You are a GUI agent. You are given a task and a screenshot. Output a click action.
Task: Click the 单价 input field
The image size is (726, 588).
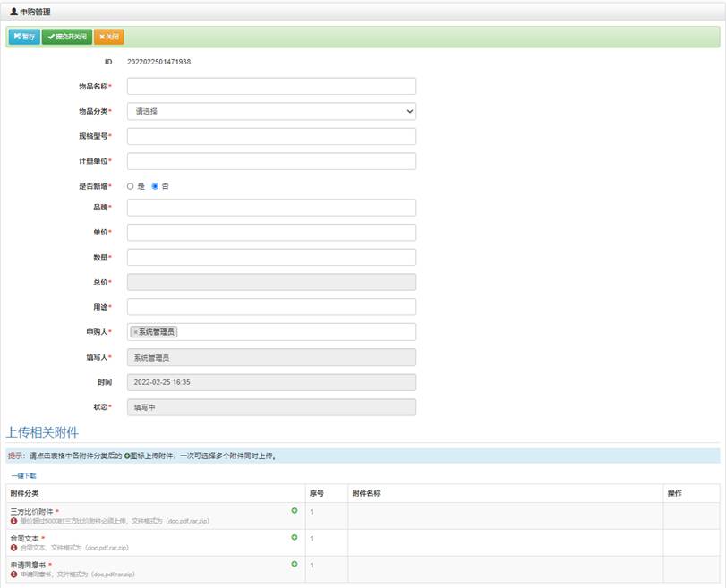[271, 233]
